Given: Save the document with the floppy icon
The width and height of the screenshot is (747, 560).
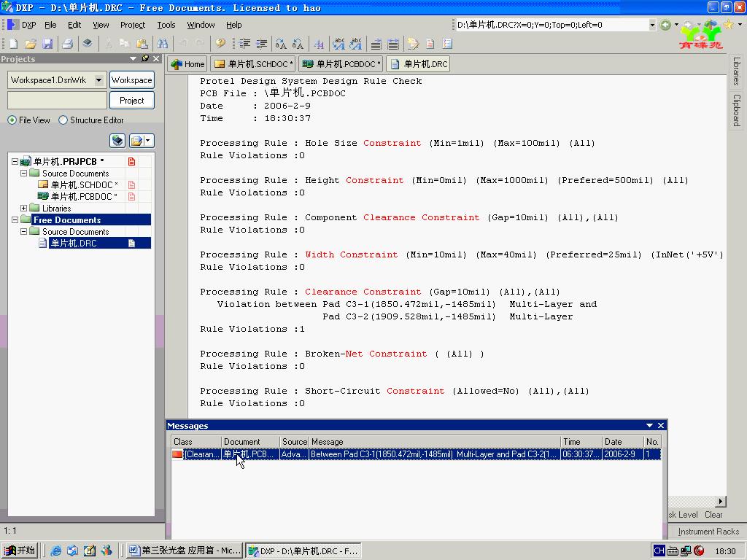Looking at the screenshot, I should click(47, 44).
